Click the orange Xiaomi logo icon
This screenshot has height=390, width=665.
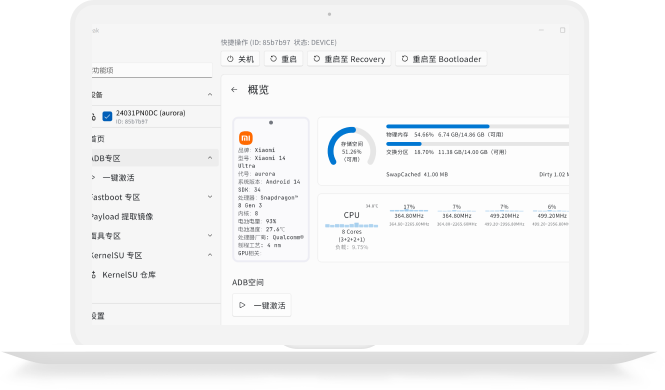click(x=246, y=138)
